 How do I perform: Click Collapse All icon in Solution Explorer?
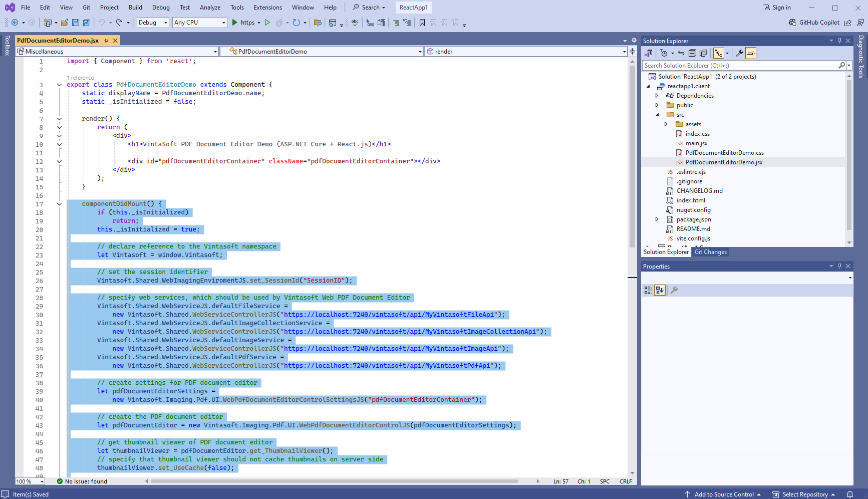point(692,53)
